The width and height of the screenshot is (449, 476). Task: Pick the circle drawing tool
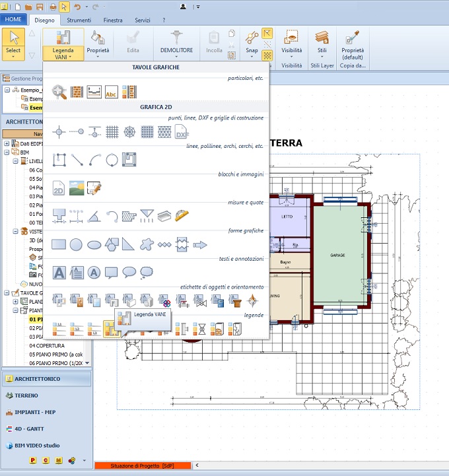coord(112,159)
